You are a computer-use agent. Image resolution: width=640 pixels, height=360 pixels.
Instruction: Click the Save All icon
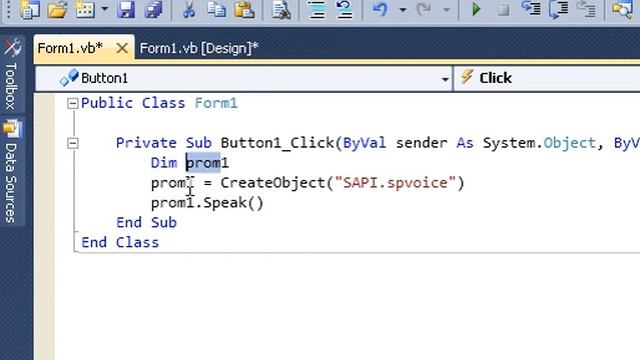pyautogui.click(x=153, y=9)
